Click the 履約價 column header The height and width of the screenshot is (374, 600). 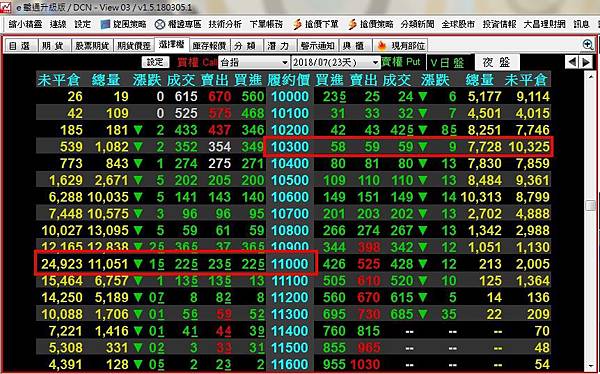(x=289, y=80)
